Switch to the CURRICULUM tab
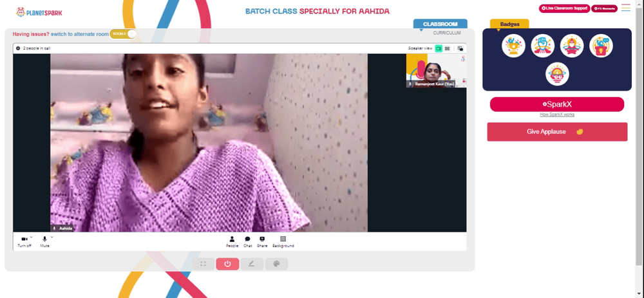Image resolution: width=644 pixels, height=298 pixels. 447,33
